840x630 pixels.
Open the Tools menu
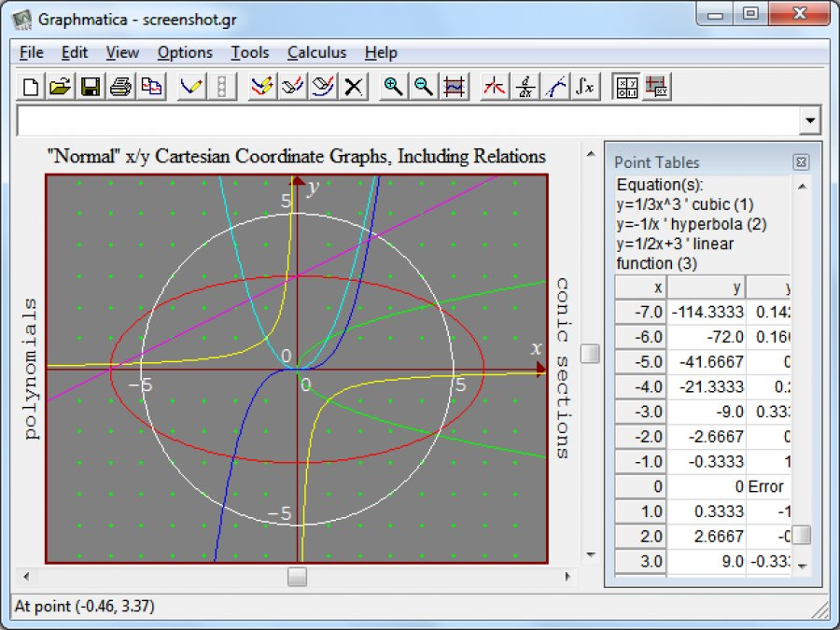point(249,52)
